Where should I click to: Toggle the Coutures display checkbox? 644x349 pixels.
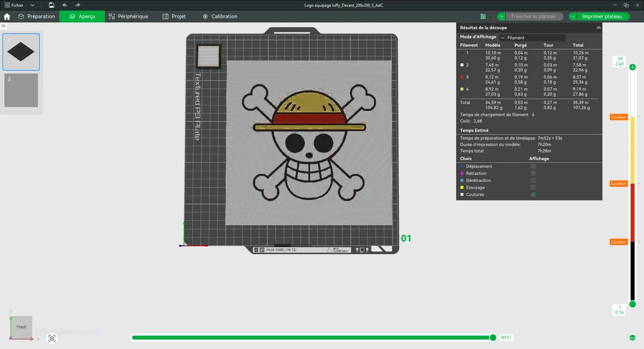click(x=533, y=194)
